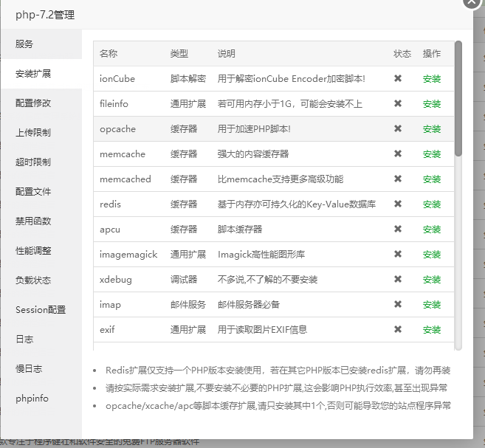Select the memcached name cell
Screen dimensions: 485x448
[x=125, y=179]
